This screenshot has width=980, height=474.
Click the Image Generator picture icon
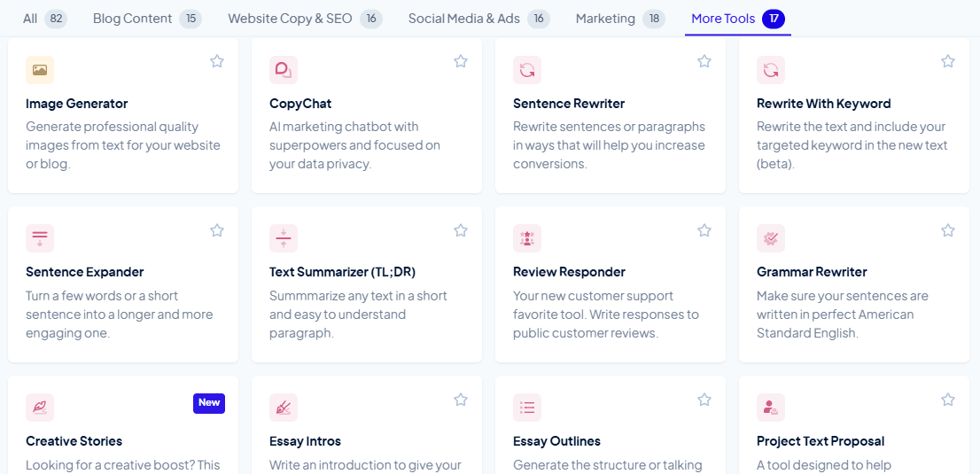(40, 70)
